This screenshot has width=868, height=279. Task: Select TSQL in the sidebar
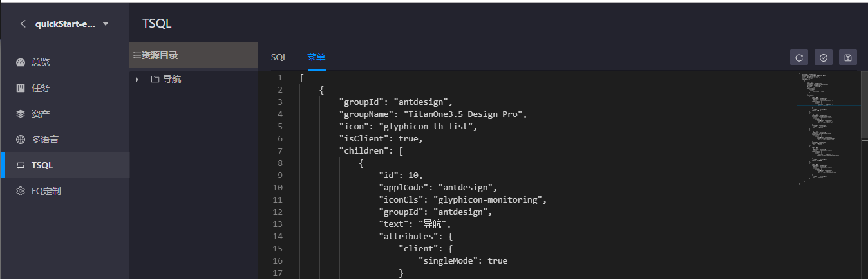click(x=64, y=165)
